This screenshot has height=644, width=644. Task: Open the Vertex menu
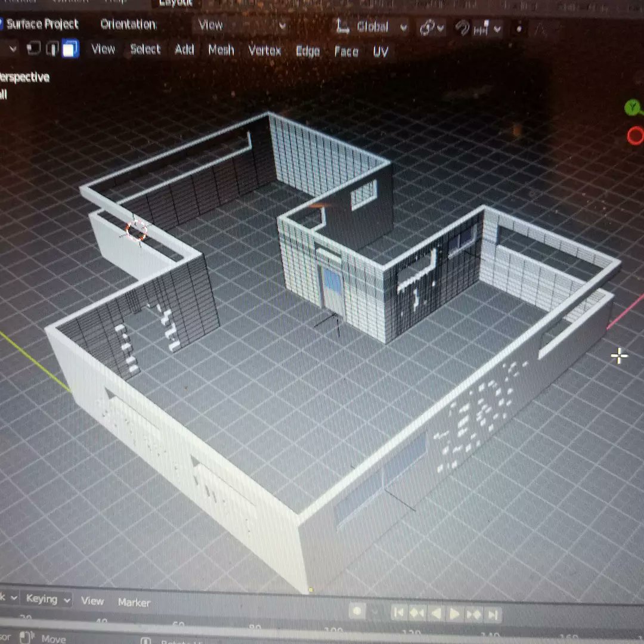point(265,51)
